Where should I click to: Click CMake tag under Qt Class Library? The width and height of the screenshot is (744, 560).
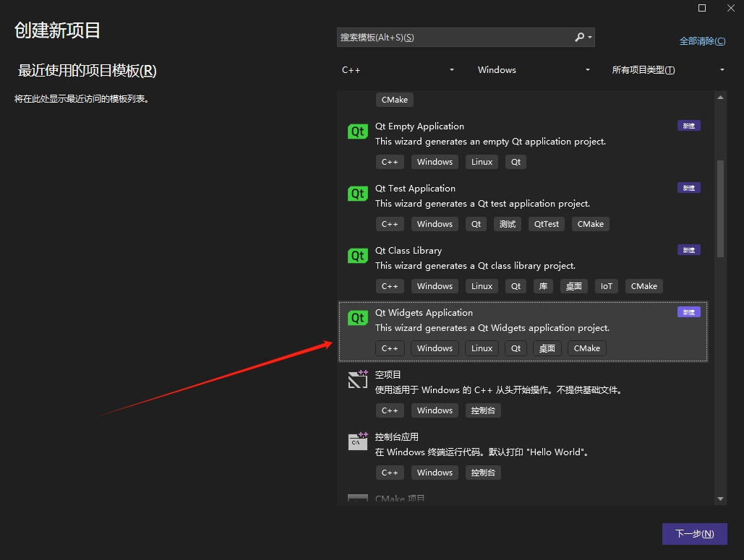tap(644, 286)
